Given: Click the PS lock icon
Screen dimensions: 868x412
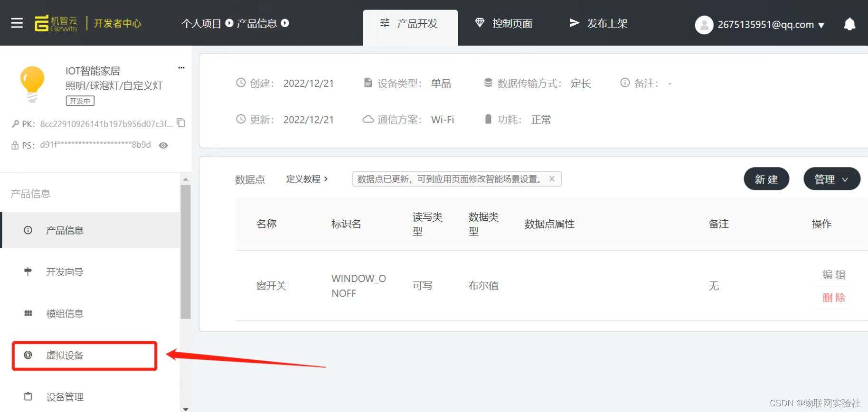Looking at the screenshot, I should [x=15, y=145].
